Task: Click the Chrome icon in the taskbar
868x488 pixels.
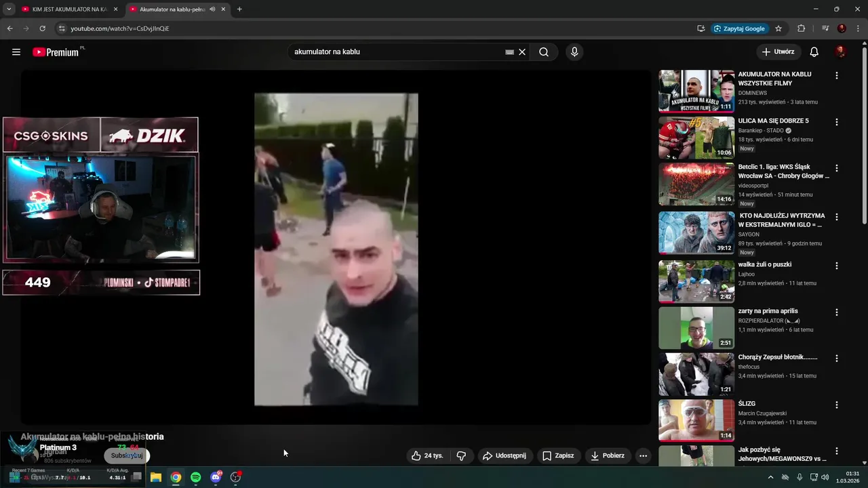Action: click(176, 477)
